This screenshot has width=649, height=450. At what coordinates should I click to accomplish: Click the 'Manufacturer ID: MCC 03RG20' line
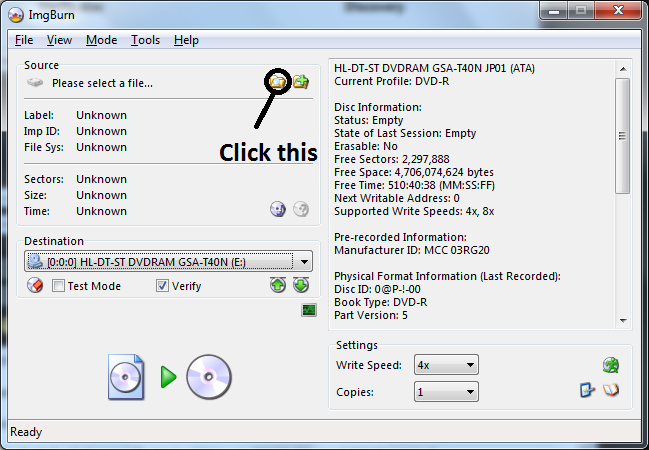coord(411,250)
